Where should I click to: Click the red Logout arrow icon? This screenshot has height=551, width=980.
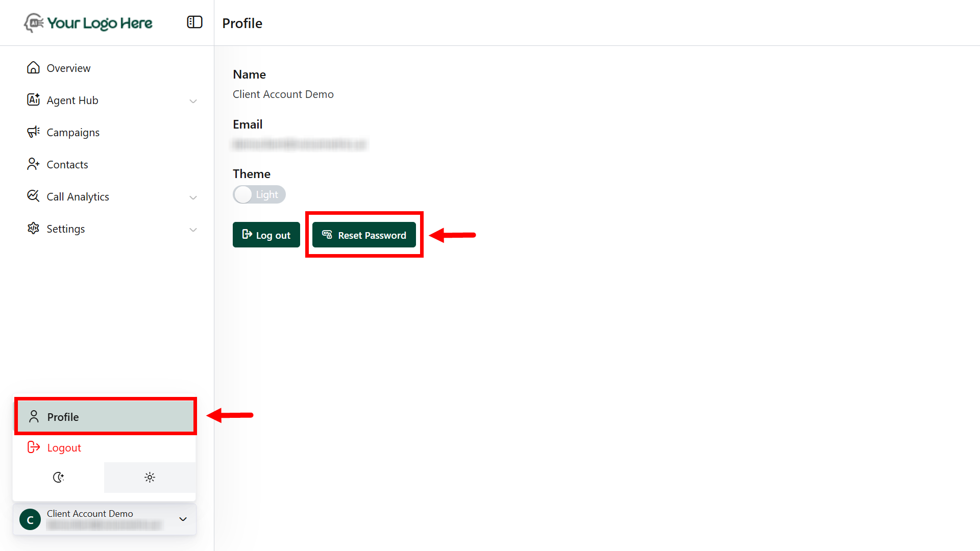coord(33,447)
